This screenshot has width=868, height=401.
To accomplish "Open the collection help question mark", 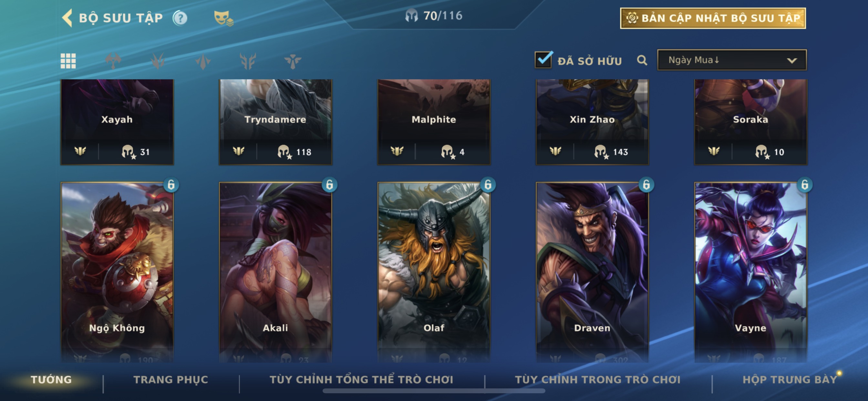I will pyautogui.click(x=180, y=18).
